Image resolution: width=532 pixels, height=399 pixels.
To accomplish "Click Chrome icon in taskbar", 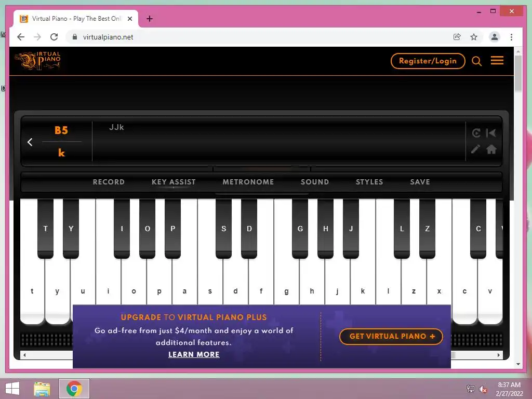I will (x=74, y=389).
